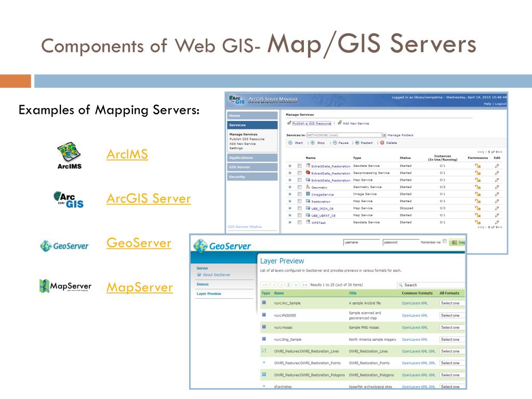Go to the last page of layers
This screenshot has width=532, height=399.
click(304, 285)
